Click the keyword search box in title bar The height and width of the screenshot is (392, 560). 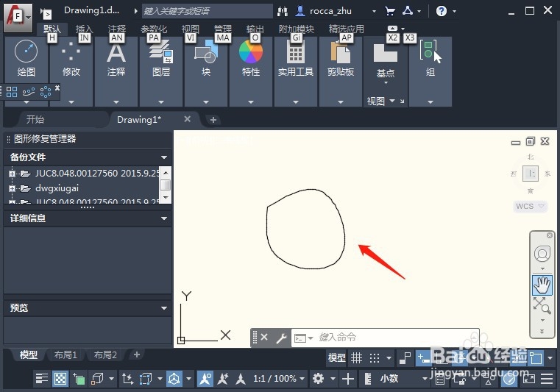point(207,11)
